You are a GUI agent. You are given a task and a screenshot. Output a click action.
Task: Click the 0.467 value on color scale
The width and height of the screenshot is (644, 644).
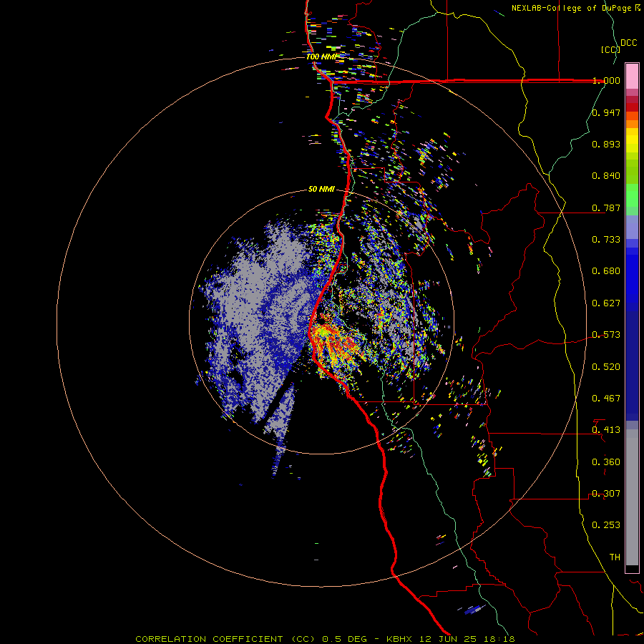point(606,399)
